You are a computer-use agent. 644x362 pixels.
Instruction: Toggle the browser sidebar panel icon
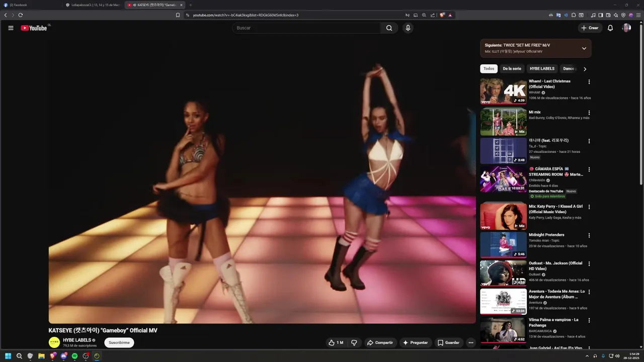click(x=601, y=15)
